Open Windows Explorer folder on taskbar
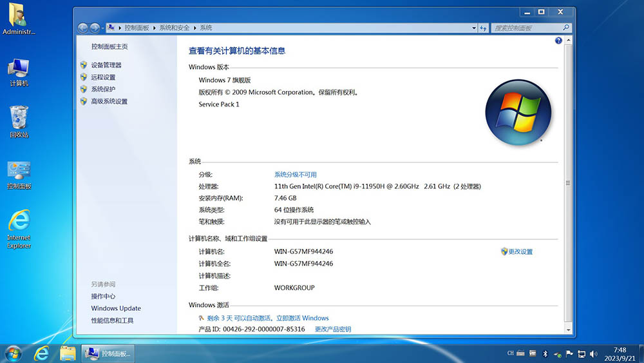 [x=68, y=353]
